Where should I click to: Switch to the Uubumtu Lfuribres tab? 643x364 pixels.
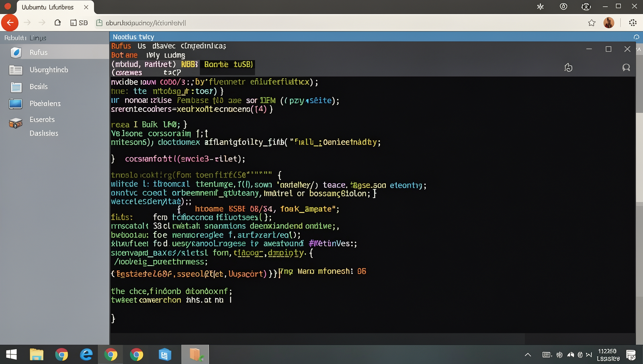point(55,7)
